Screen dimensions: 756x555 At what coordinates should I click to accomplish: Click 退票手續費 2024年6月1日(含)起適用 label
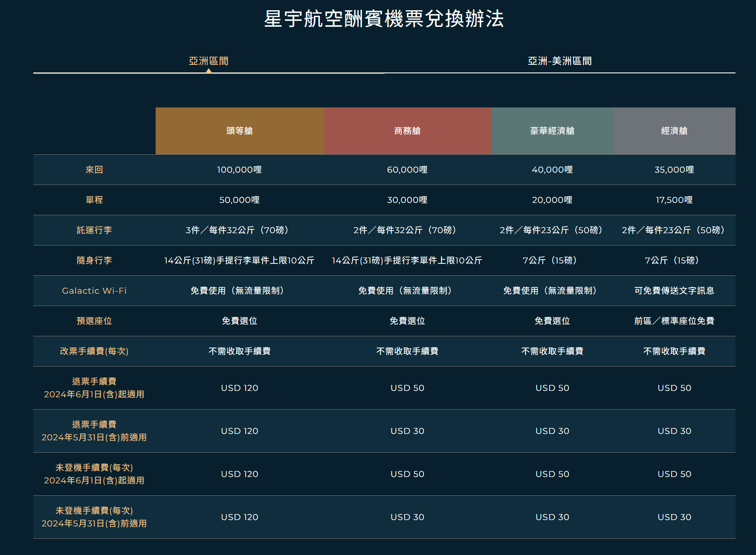(94, 388)
